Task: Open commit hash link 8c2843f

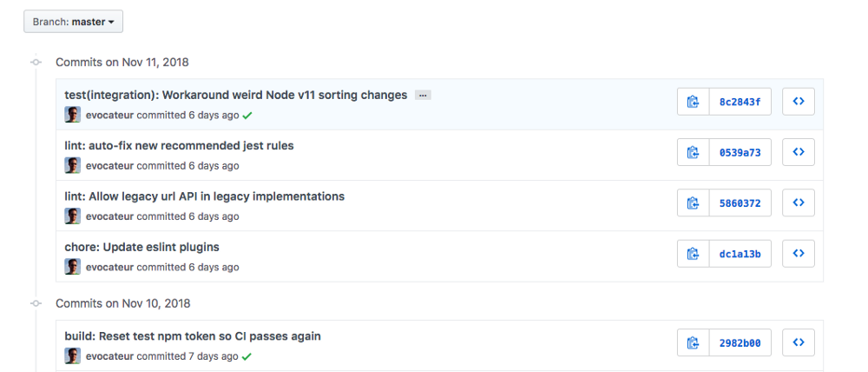Action: pyautogui.click(x=740, y=102)
